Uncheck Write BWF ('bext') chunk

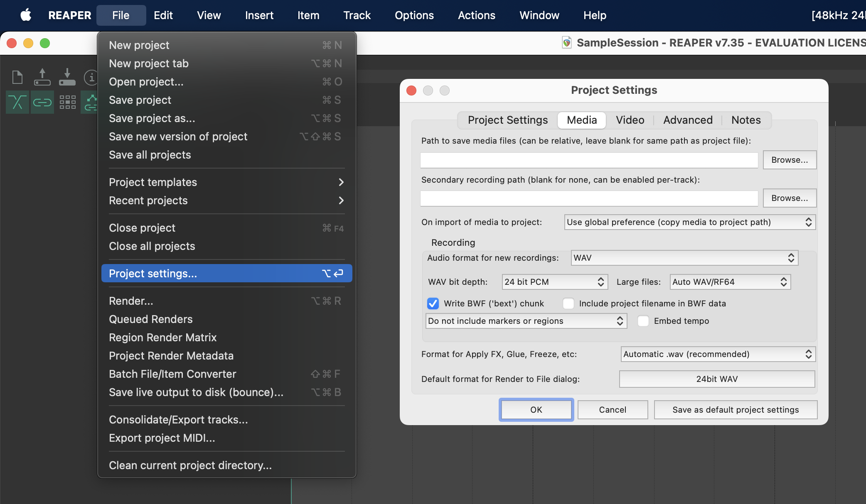coord(433,303)
